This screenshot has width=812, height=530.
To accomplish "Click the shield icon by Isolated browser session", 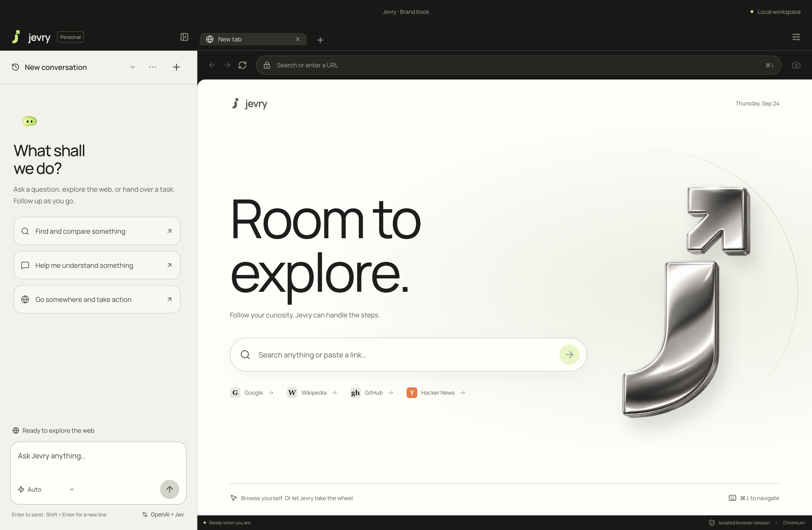I will point(712,522).
